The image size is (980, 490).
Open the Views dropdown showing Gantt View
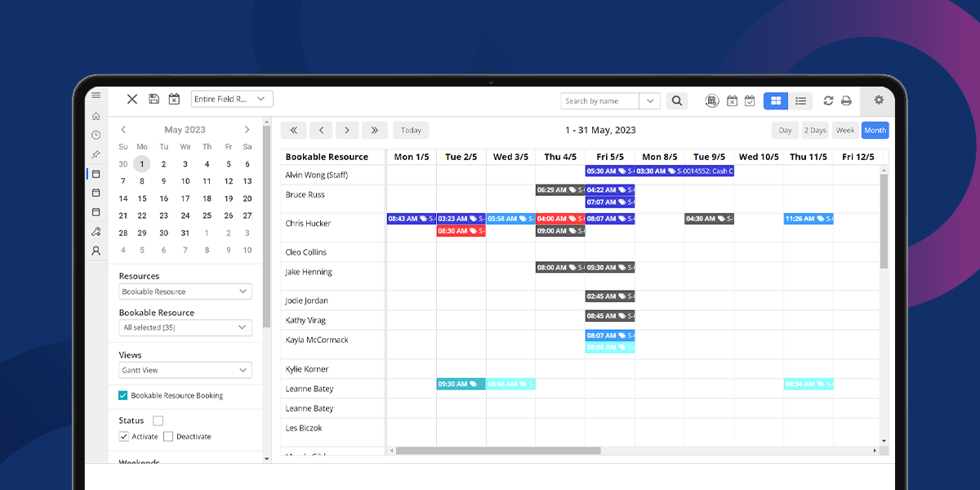(185, 370)
